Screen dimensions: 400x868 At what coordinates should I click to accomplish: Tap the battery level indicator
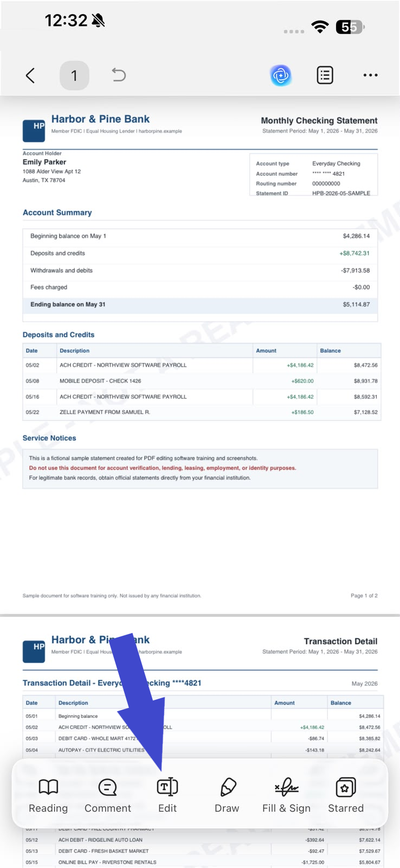350,27
